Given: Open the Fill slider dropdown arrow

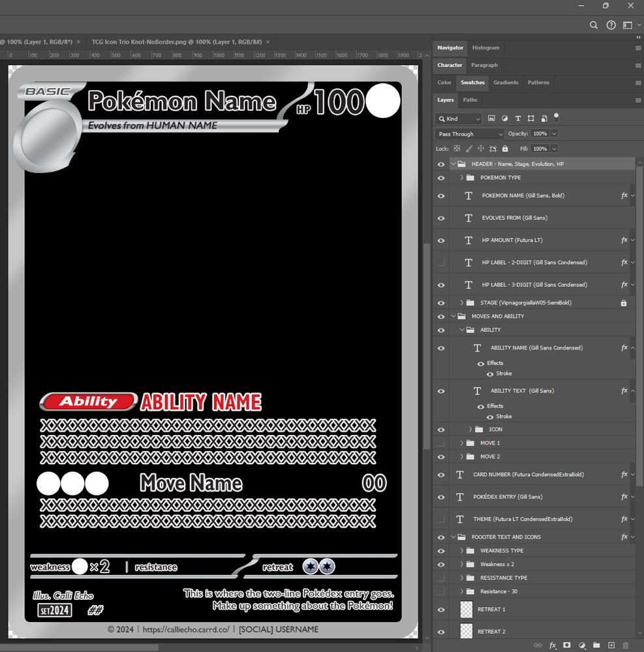Looking at the screenshot, I should 554,149.
